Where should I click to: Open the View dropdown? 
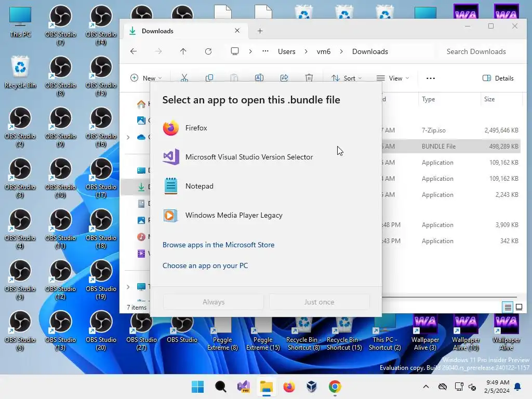pyautogui.click(x=393, y=78)
